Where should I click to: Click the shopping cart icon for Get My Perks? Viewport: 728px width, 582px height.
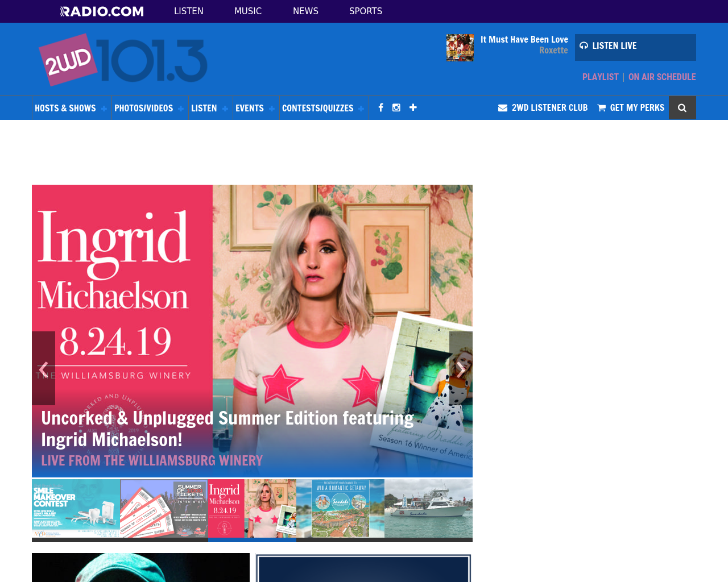[602, 107]
